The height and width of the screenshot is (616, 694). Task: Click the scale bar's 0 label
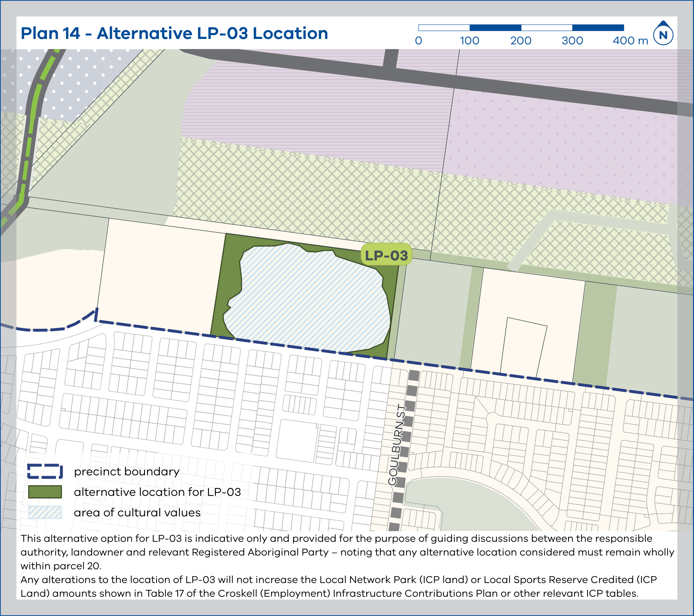pos(419,41)
